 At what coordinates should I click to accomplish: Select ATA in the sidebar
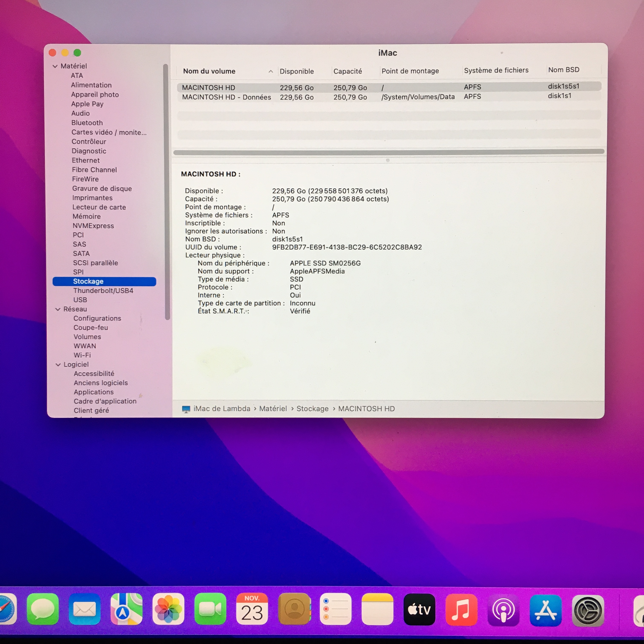(77, 76)
